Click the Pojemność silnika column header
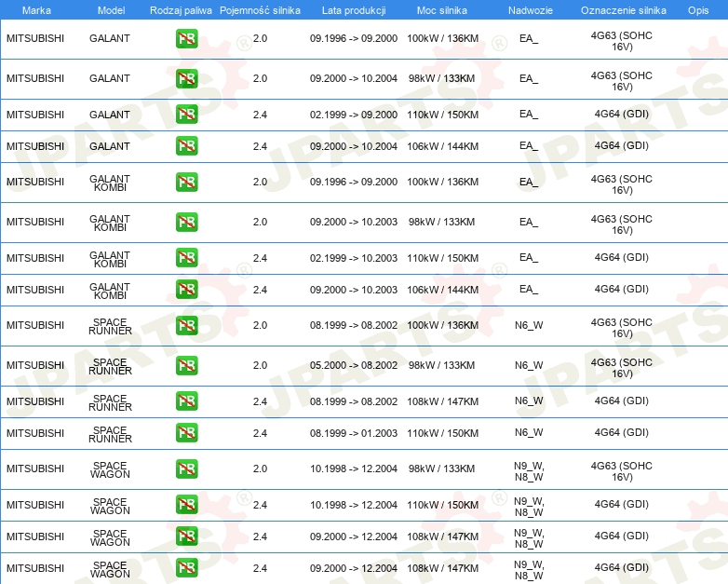 [x=260, y=10]
